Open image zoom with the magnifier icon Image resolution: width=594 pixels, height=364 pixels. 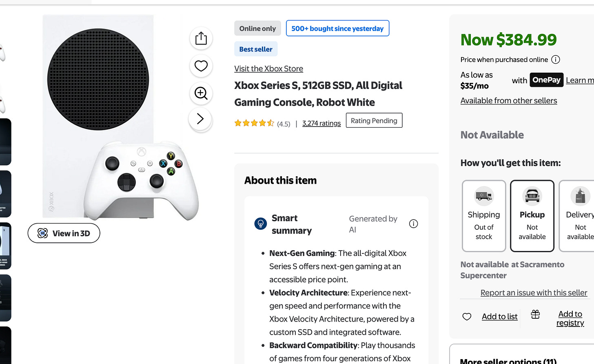[201, 93]
